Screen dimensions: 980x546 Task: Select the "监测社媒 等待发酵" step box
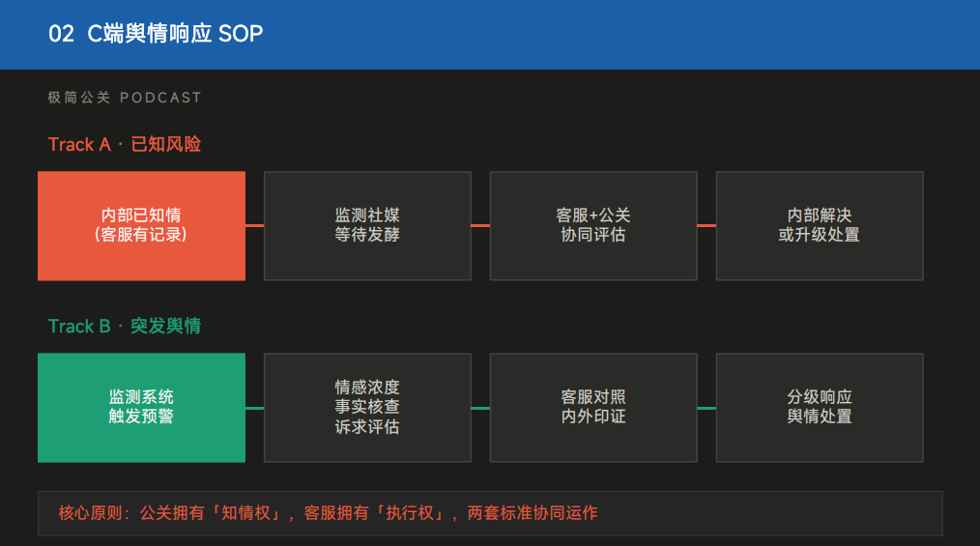[367, 225]
